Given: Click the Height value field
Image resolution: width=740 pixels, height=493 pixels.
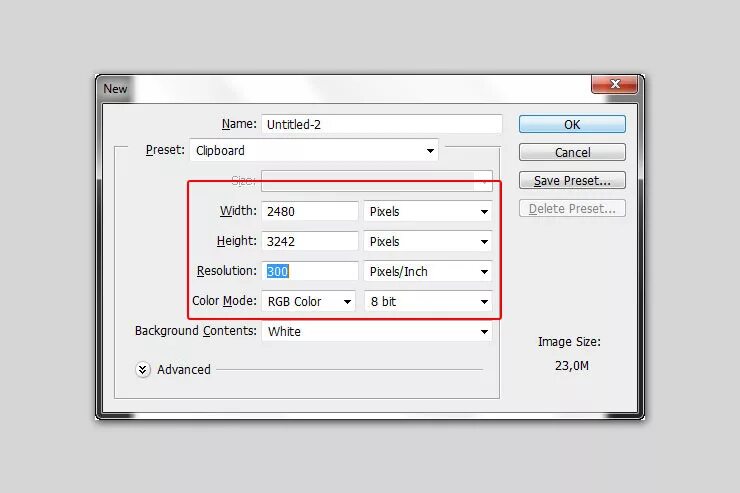Looking at the screenshot, I should coord(310,242).
